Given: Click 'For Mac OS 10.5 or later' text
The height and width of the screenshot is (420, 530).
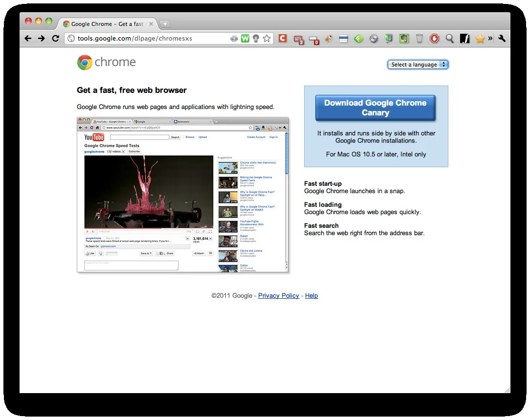Looking at the screenshot, I should click(x=361, y=155).
